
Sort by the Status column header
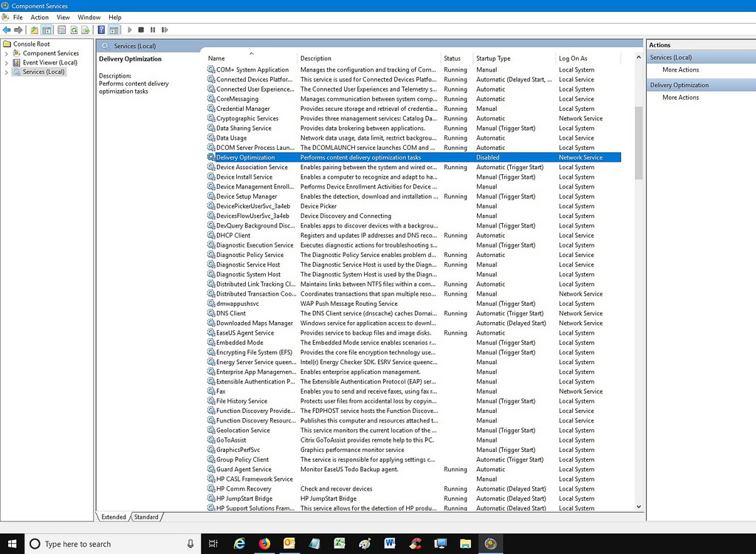[x=457, y=58]
